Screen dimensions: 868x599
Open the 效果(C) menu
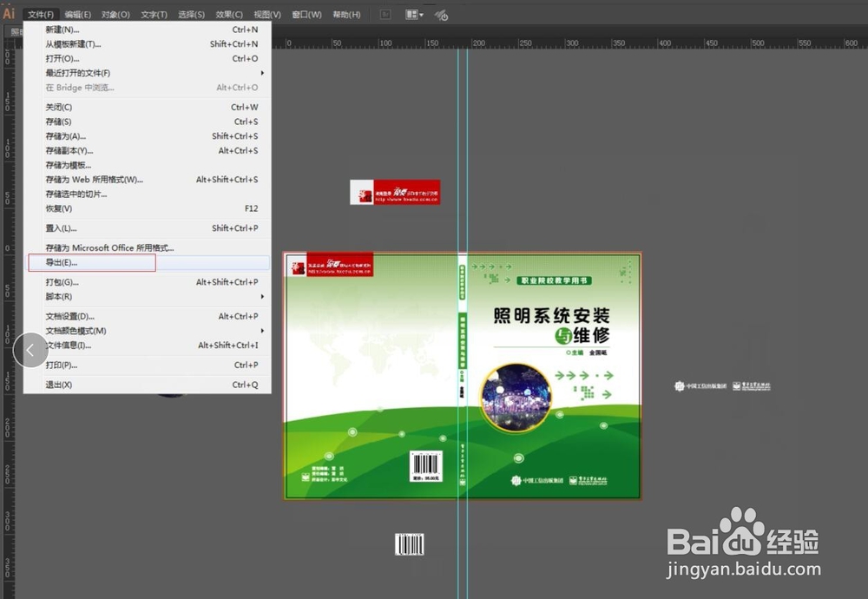[229, 15]
